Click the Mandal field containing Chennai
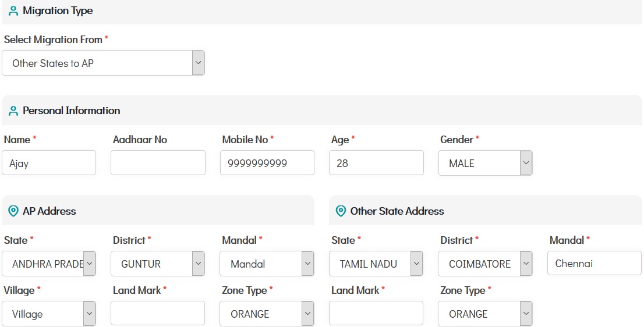The width and height of the screenshot is (644, 327). pos(594,263)
